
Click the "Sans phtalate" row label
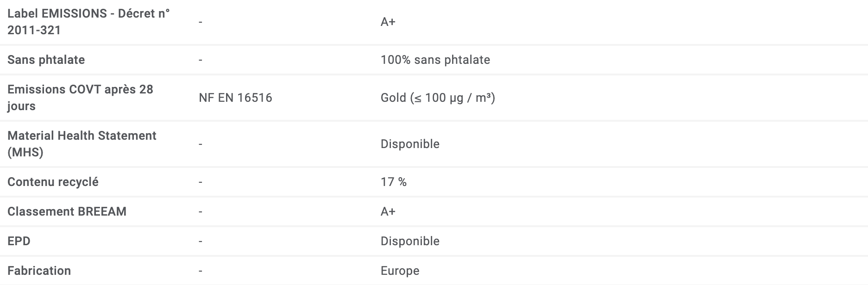[x=46, y=60]
